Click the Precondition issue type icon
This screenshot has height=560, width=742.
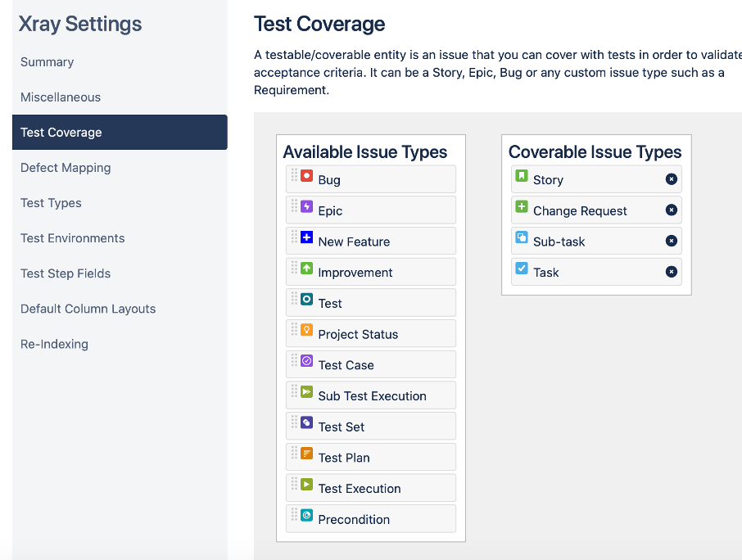point(306,516)
